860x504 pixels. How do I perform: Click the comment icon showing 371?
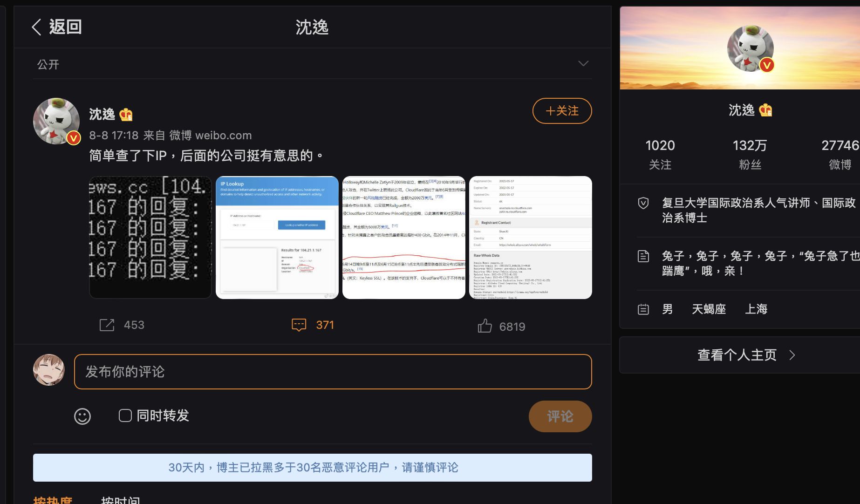click(299, 325)
